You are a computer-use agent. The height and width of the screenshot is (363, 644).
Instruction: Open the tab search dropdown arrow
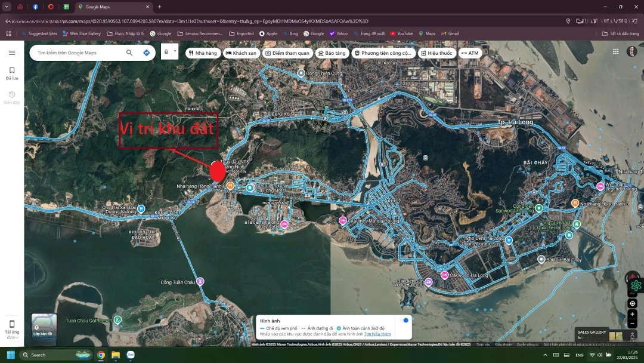point(7,7)
